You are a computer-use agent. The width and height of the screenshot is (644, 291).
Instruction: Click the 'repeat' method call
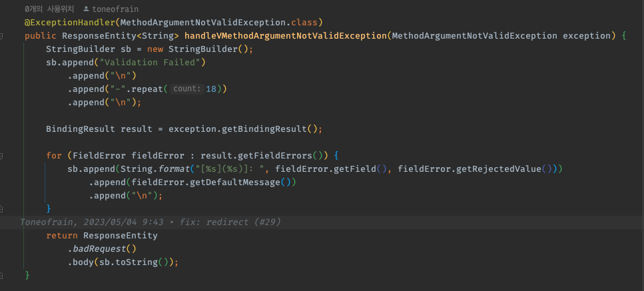coord(147,89)
